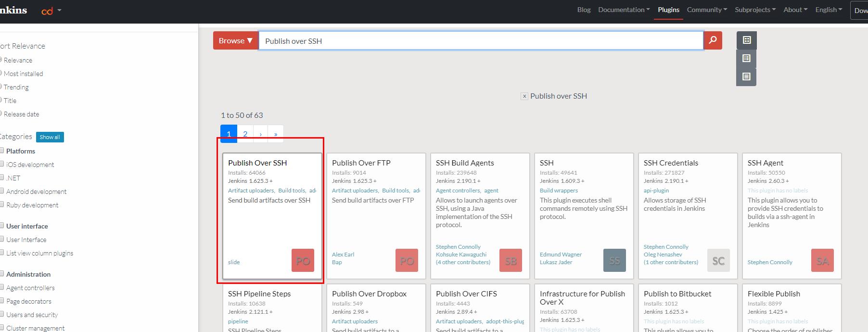Image resolution: width=868 pixels, height=332 pixels.
Task: Switch to tiles view icon
Action: [746, 40]
